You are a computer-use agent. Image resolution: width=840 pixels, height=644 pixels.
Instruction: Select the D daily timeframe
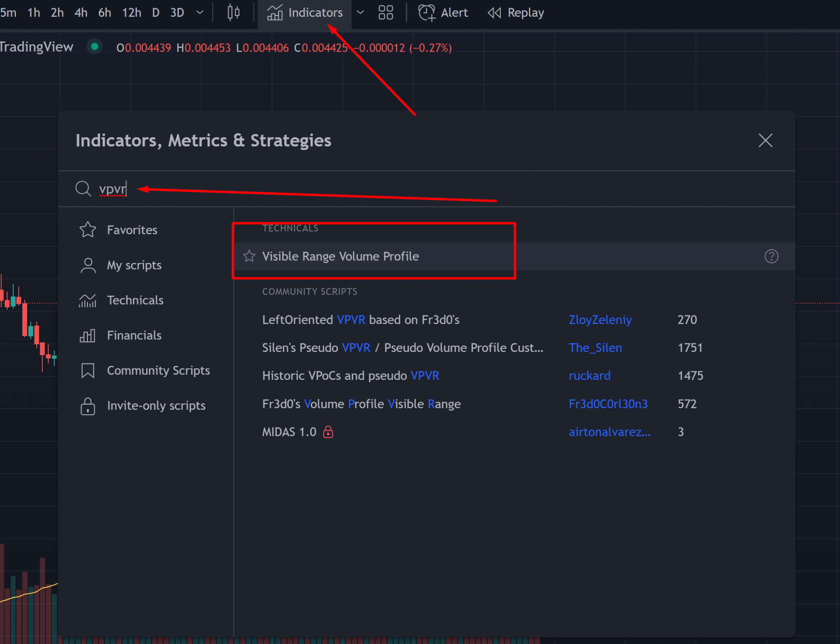[x=156, y=13]
